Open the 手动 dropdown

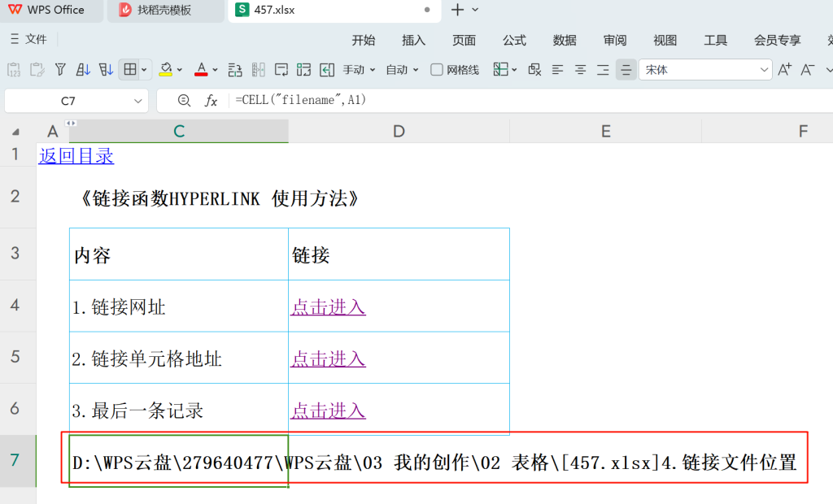(x=359, y=70)
